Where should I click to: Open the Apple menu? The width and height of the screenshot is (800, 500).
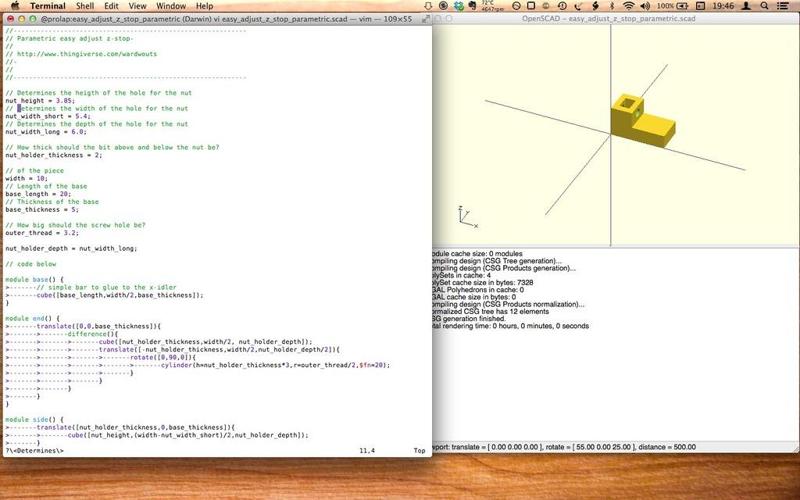[15, 6]
